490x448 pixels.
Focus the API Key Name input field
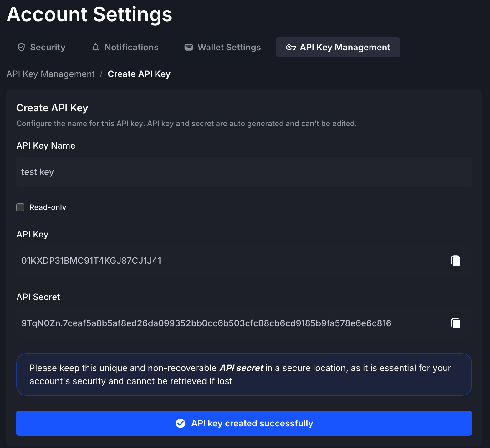[244, 172]
